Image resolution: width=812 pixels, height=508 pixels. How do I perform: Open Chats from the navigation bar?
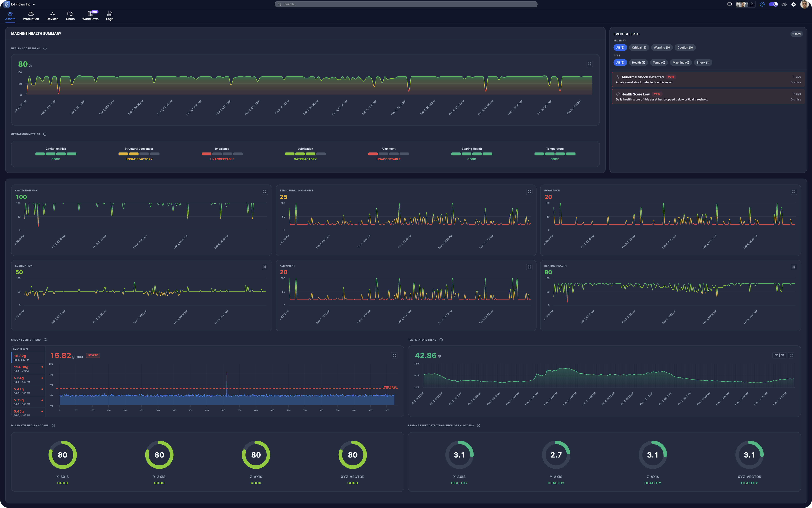70,15
